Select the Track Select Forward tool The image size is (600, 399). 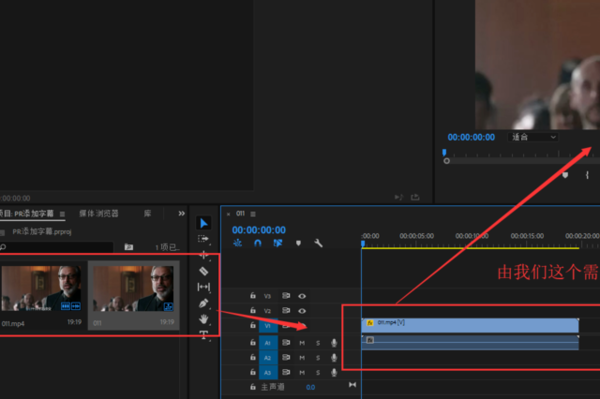(203, 239)
